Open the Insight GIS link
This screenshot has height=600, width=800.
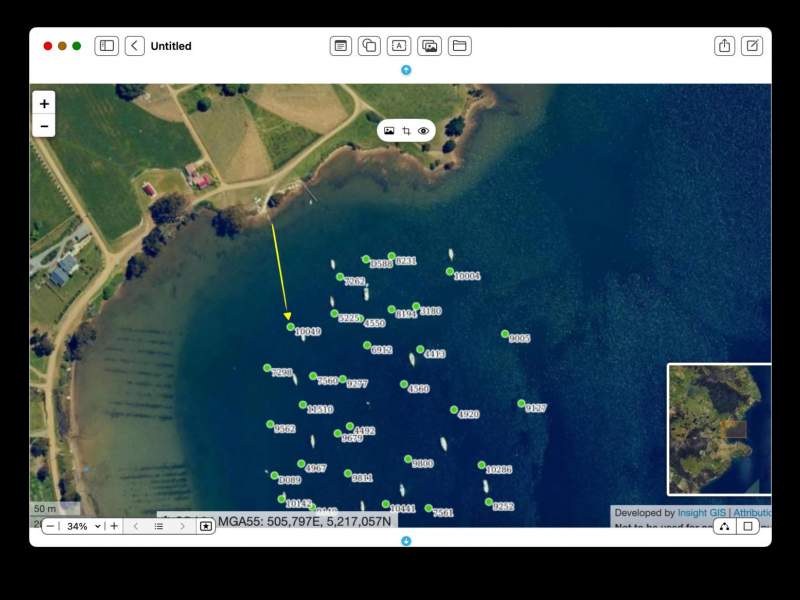(701, 513)
